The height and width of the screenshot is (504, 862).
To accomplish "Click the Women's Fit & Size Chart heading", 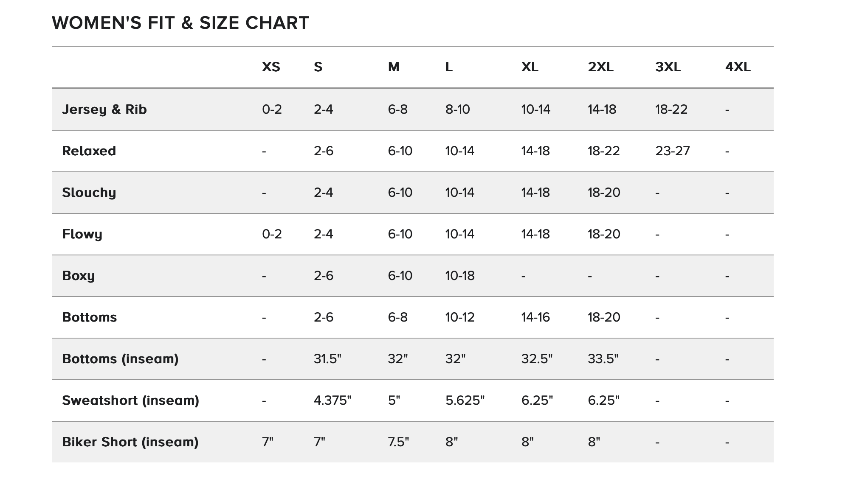I will point(180,23).
